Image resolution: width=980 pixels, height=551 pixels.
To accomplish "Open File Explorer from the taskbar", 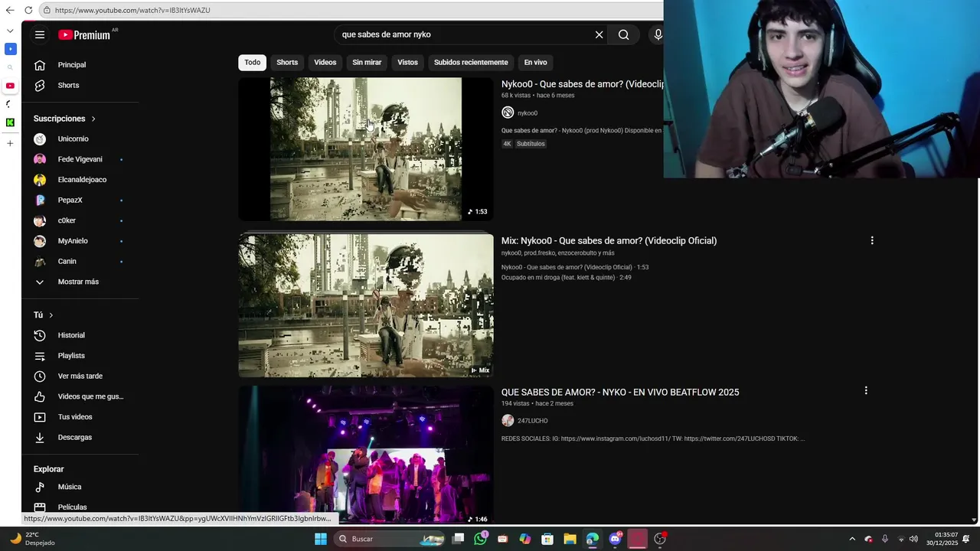I will tap(570, 539).
